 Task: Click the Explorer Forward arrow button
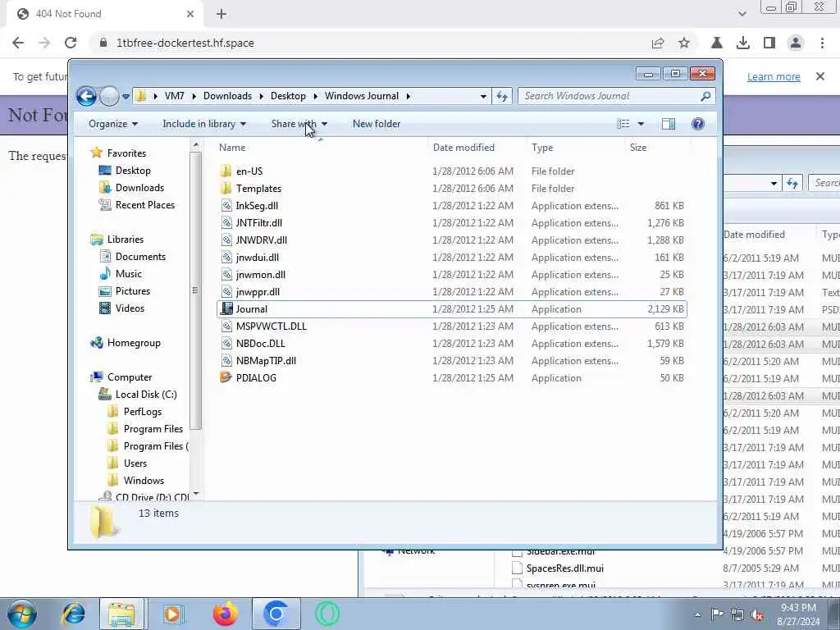[109, 96]
